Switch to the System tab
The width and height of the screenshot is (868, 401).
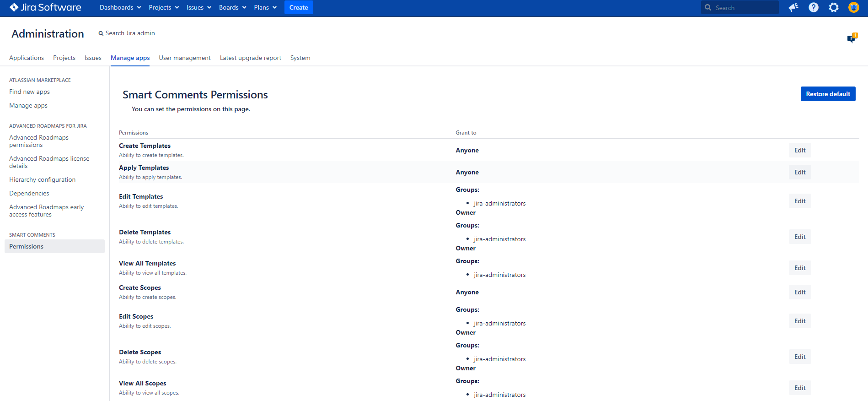pos(300,58)
